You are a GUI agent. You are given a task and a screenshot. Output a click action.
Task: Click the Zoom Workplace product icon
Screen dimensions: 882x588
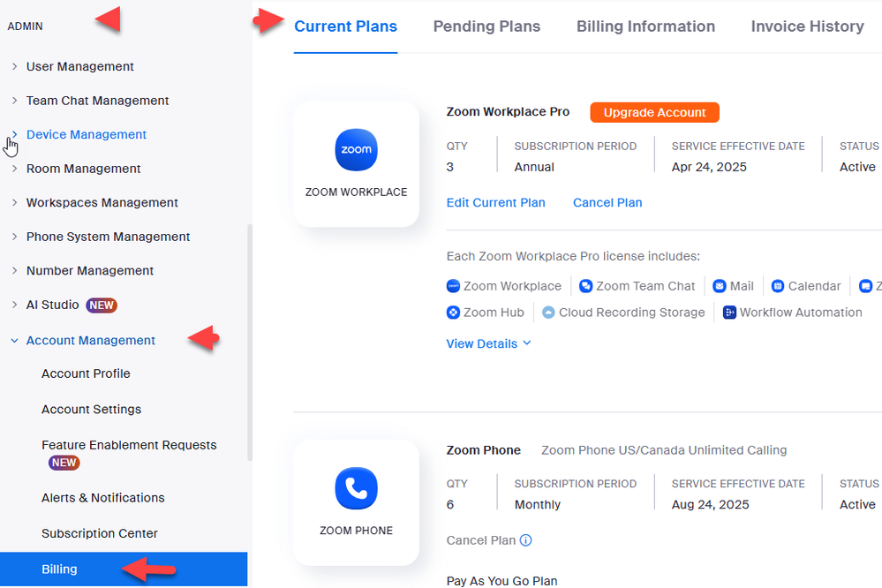tap(356, 149)
